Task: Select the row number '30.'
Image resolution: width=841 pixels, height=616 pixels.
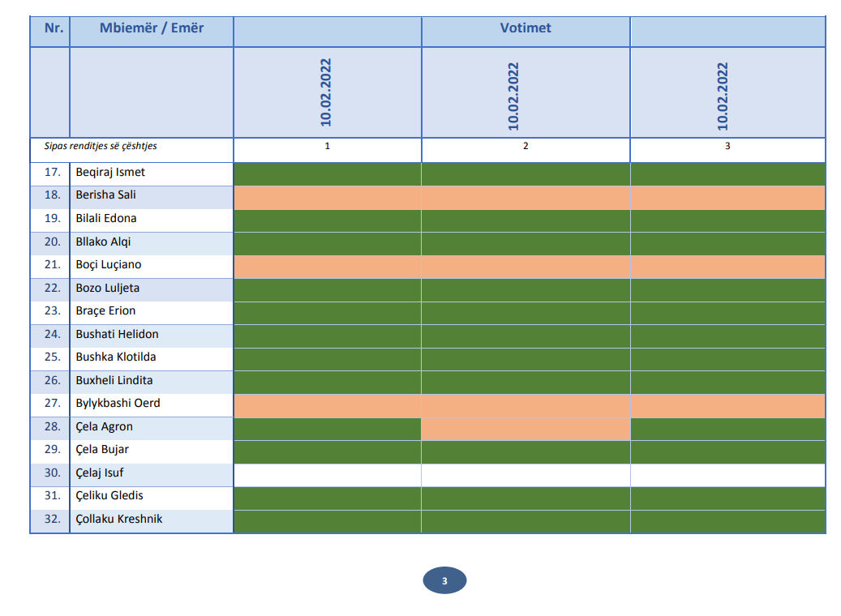Action: coord(53,473)
